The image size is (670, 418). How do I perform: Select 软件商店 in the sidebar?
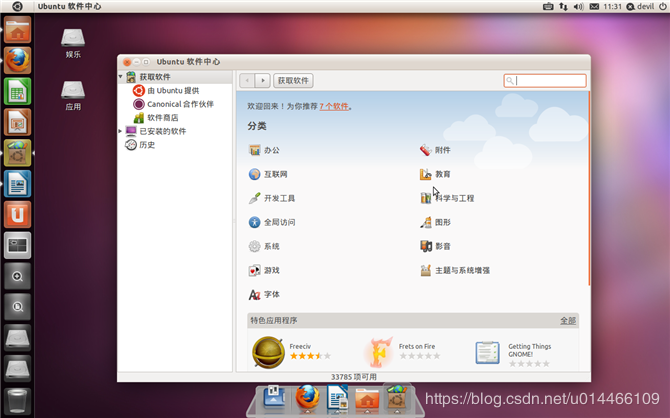(163, 118)
